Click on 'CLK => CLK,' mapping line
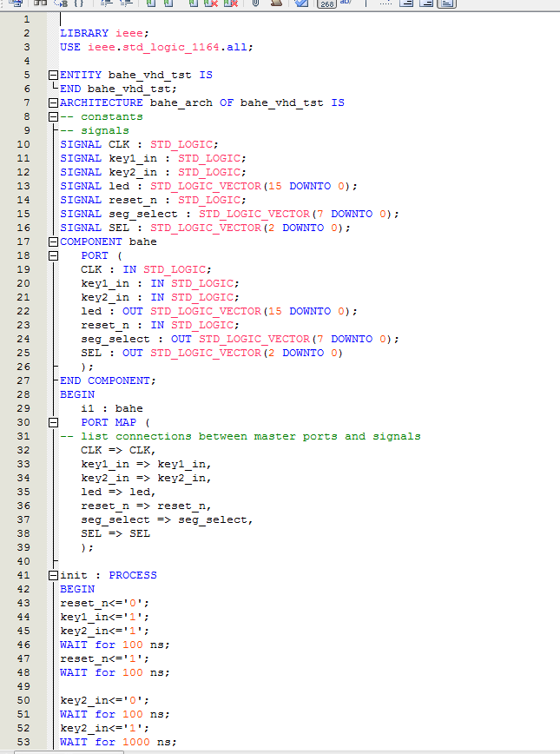The height and width of the screenshot is (754, 560). 118,451
